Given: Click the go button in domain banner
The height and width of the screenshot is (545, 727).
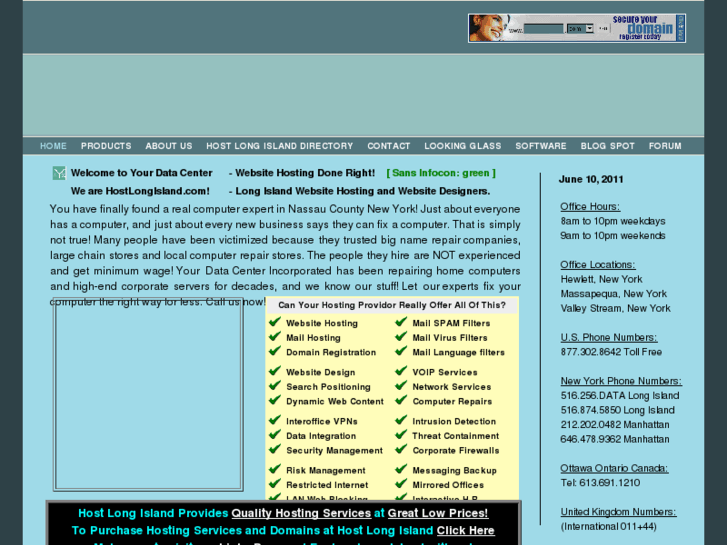Looking at the screenshot, I should point(603,29).
